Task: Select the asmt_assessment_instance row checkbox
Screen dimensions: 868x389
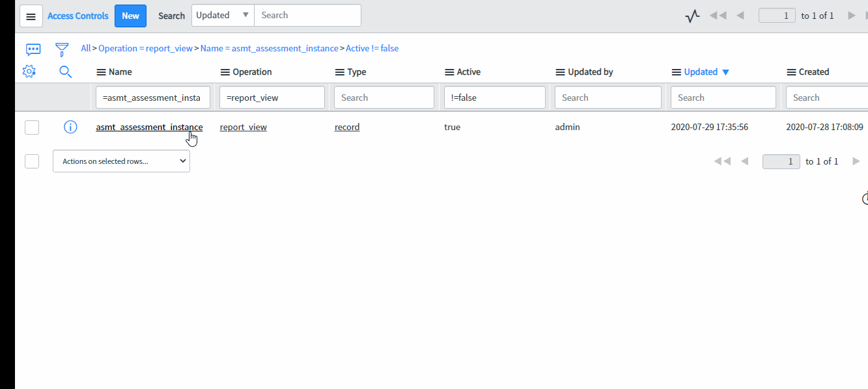Action: (31, 127)
